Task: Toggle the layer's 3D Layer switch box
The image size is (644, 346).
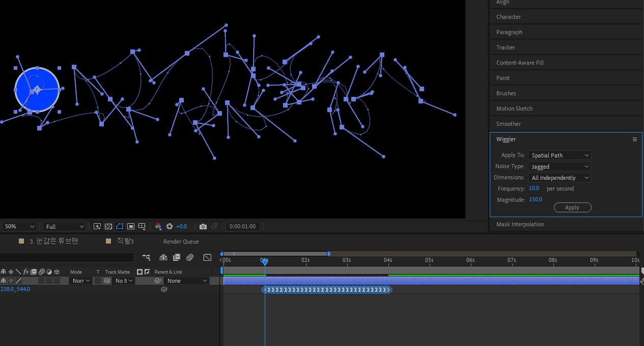Action: [x=57, y=281]
